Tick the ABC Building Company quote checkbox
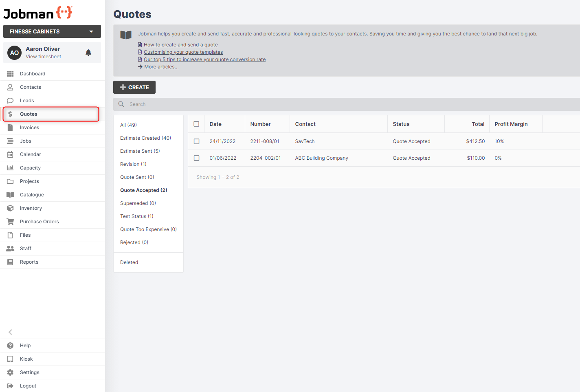This screenshot has width=580, height=392. 197,158
